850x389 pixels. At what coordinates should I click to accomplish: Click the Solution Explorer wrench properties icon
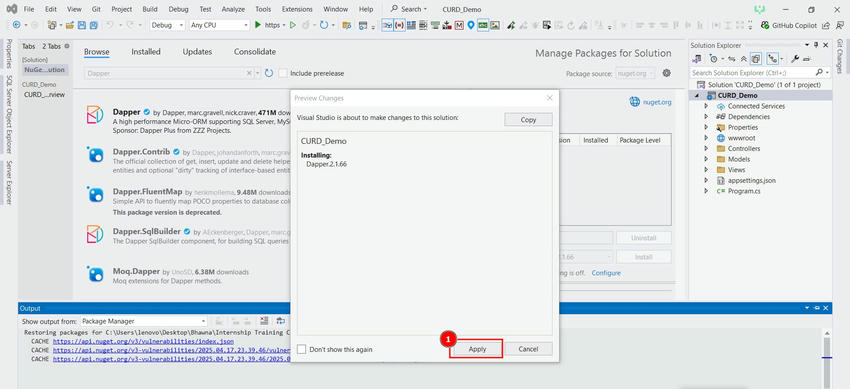[x=795, y=59]
